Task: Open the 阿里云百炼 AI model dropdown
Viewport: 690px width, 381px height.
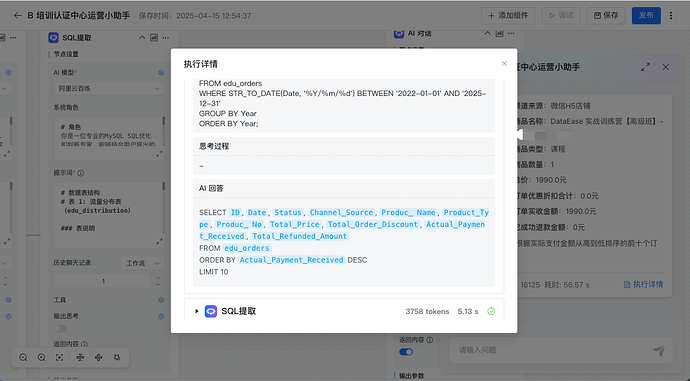Action: [x=109, y=88]
